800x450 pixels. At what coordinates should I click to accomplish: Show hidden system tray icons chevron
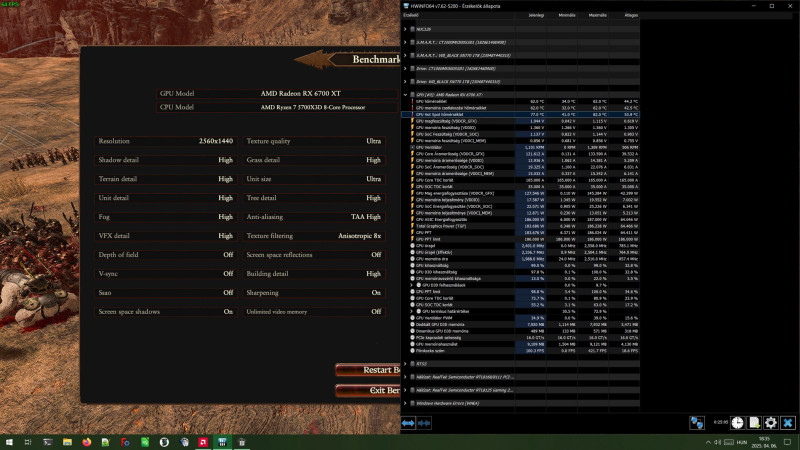point(708,442)
